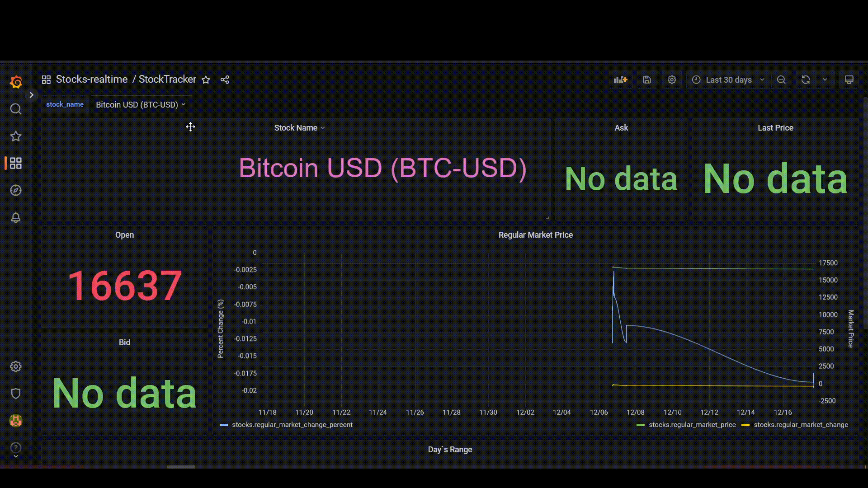Click the share dashboard icon
The width and height of the screenshot is (868, 488).
(x=225, y=79)
